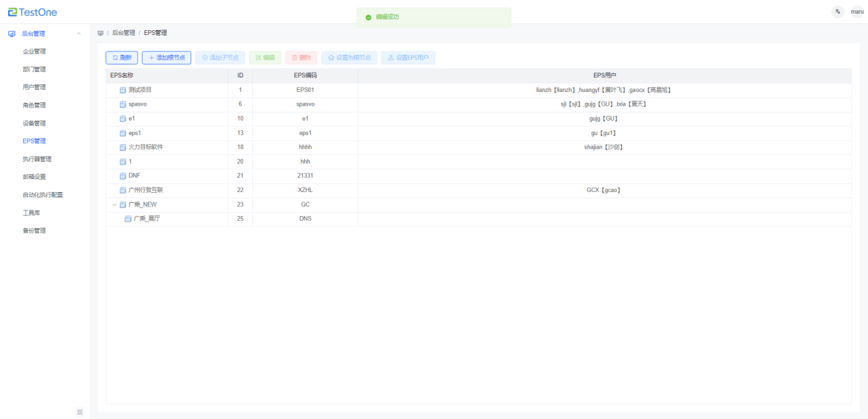Click the node icon of 火力目标软件 row

click(x=123, y=147)
